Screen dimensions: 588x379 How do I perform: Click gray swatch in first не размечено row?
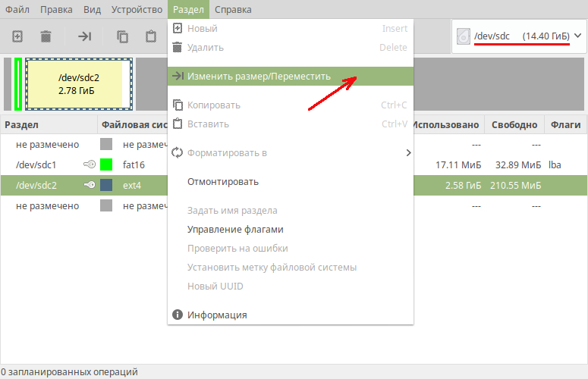pyautogui.click(x=106, y=144)
